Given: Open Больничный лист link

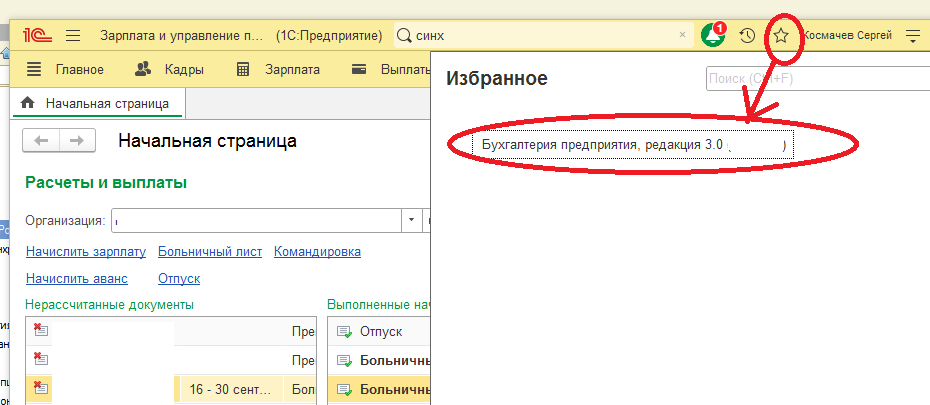Looking at the screenshot, I should click(x=210, y=251).
